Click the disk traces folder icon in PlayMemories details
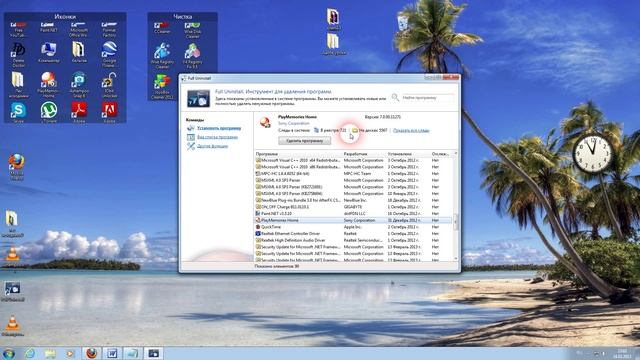Viewport: 640px width, 360px height. 355,130
